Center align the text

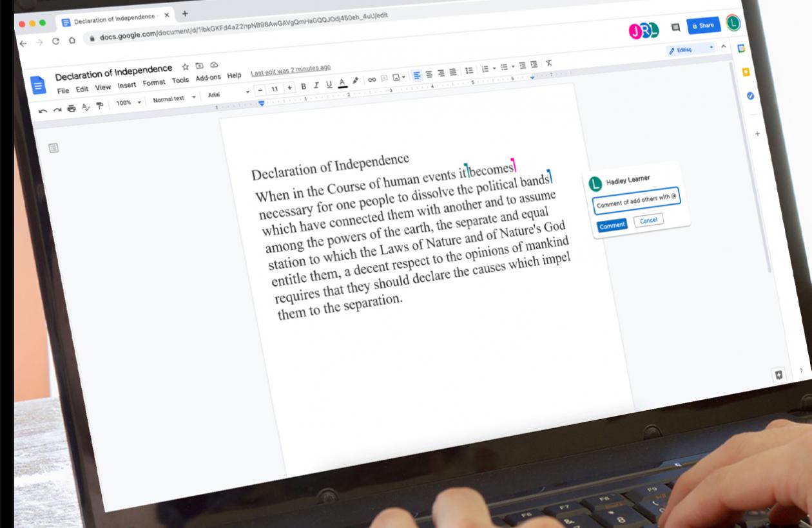pyautogui.click(x=429, y=74)
